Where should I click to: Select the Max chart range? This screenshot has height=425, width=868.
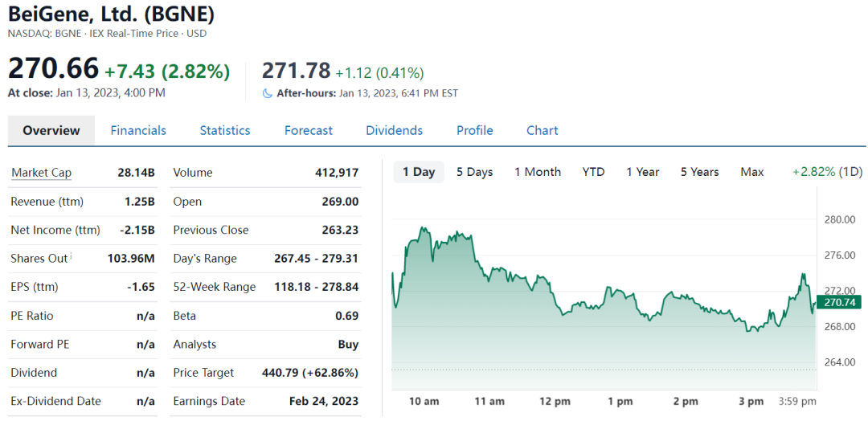pyautogui.click(x=752, y=172)
